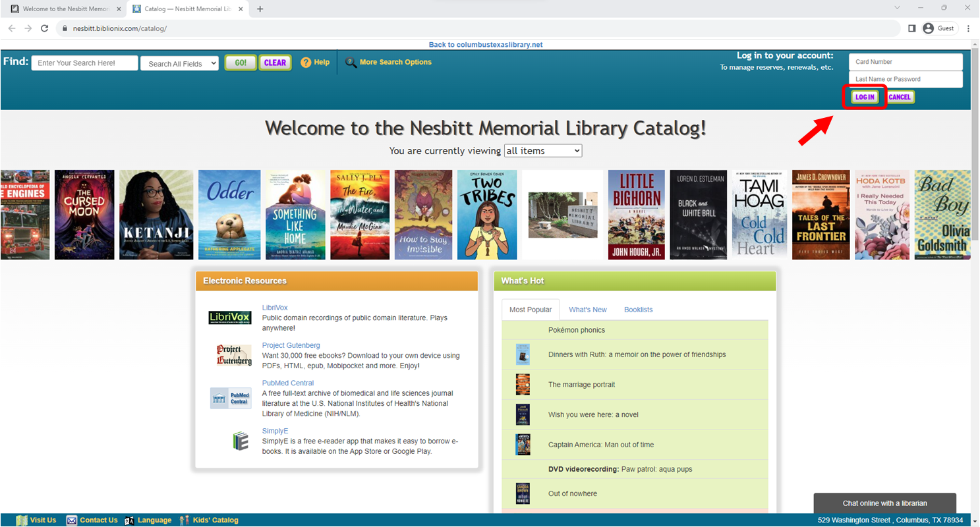Viewport: 980px width, 527px height.
Task: Click the Help question mark icon
Action: 306,63
